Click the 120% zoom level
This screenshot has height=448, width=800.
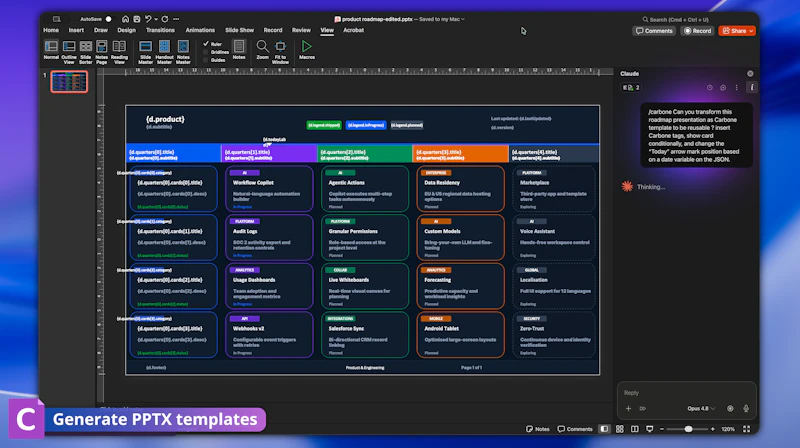pyautogui.click(x=728, y=429)
